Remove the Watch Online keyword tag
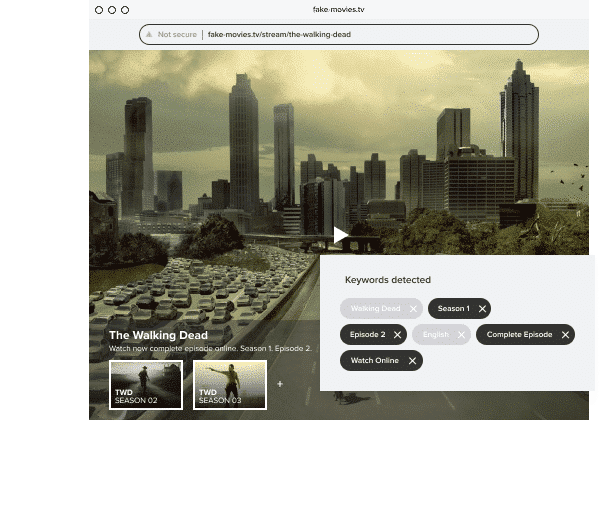600x518 pixels. click(412, 361)
